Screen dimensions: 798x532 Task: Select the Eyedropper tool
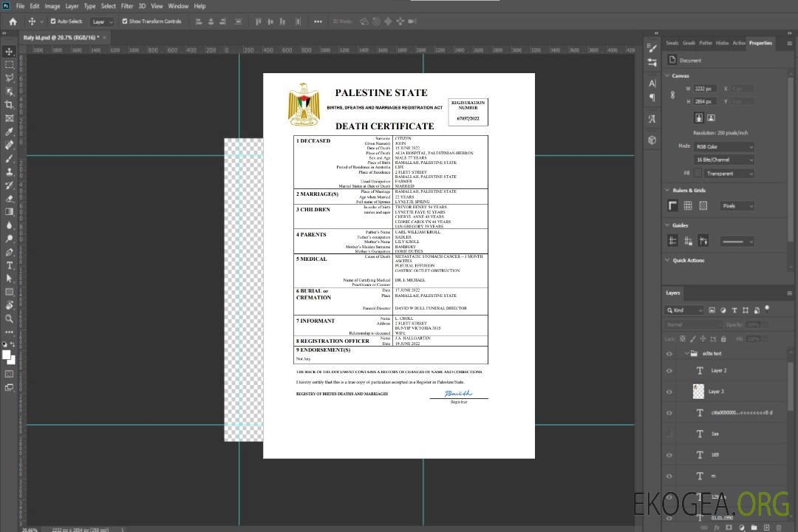pyautogui.click(x=9, y=132)
